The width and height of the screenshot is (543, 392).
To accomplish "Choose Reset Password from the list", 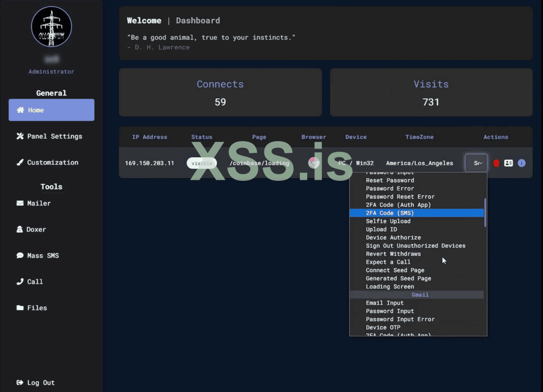I will tap(390, 180).
